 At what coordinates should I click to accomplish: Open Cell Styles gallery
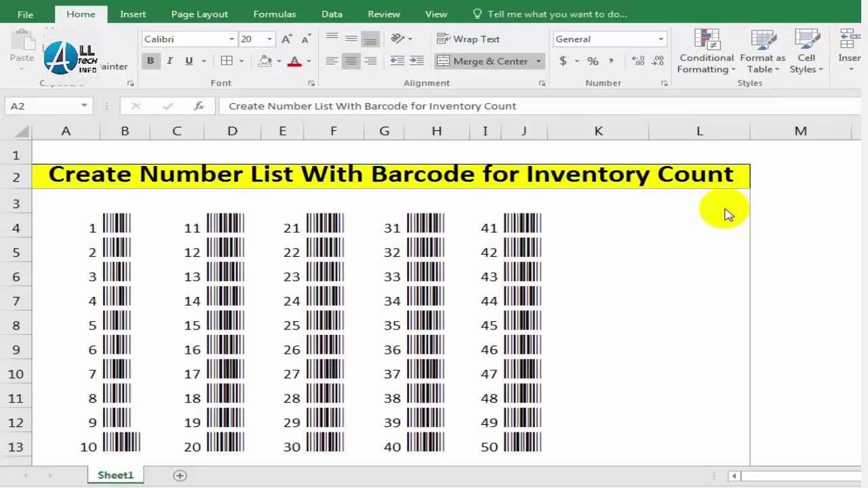point(806,52)
